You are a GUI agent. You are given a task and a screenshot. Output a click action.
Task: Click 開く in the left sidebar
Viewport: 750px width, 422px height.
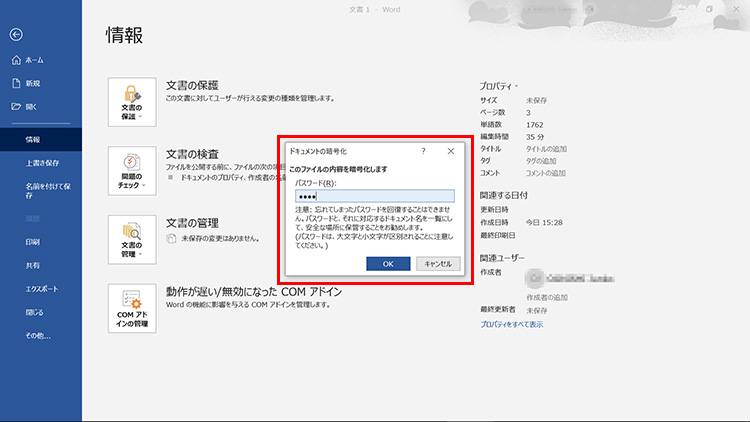coord(31,106)
